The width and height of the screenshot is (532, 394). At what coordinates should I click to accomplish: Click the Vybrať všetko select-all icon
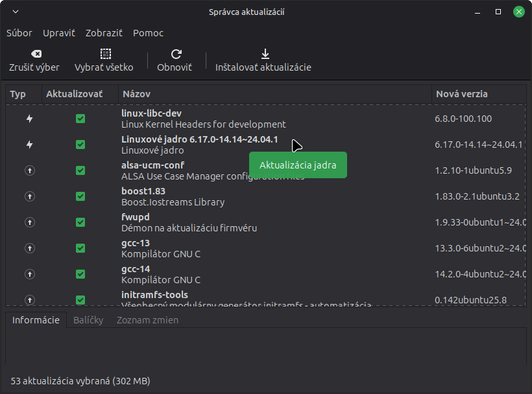pos(105,54)
